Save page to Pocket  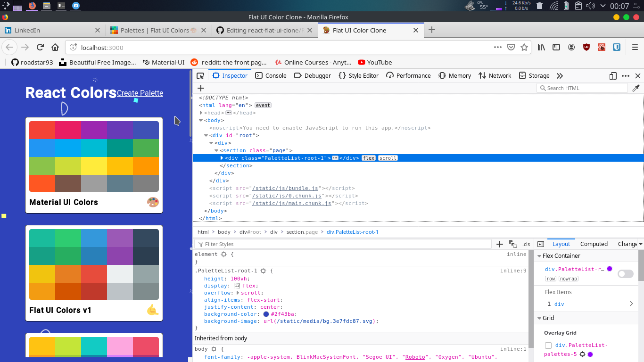coord(511,47)
